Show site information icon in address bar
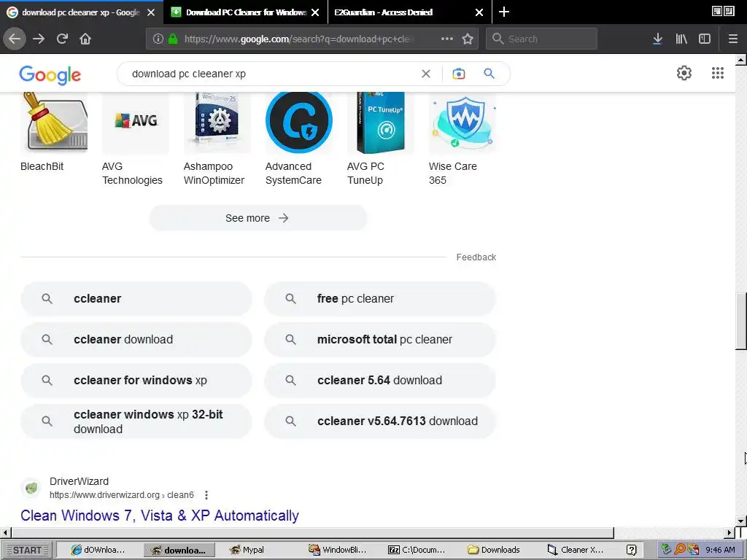This screenshot has width=747, height=560. coord(158,39)
